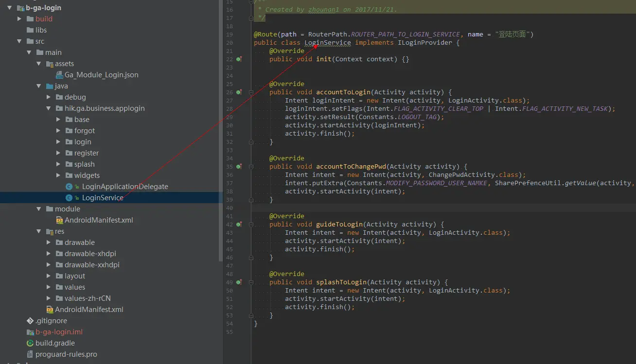The width and height of the screenshot is (636, 364).
Task: Click the proguard-rules.pro file icon
Action: point(30,354)
